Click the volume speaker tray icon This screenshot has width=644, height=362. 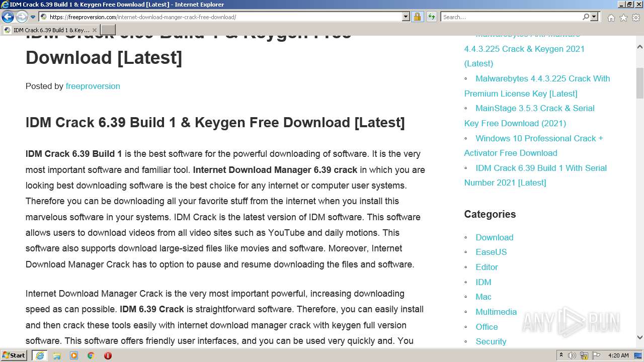click(x=572, y=355)
